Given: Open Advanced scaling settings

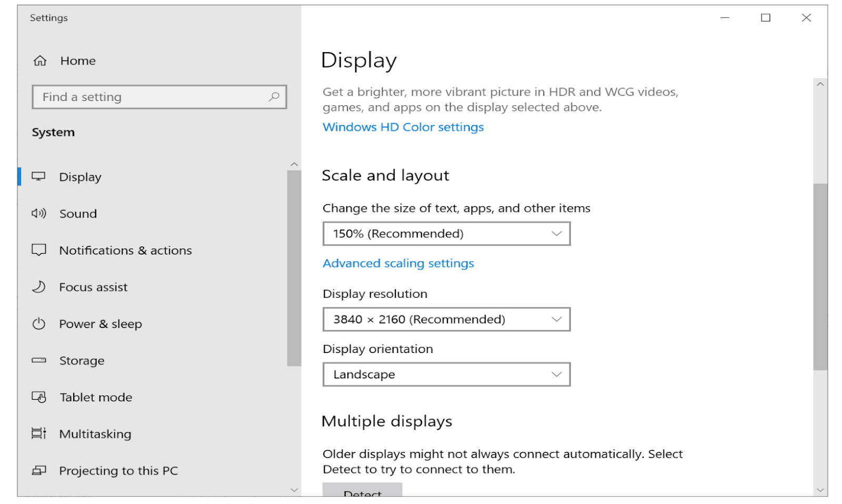Looking at the screenshot, I should click(398, 263).
